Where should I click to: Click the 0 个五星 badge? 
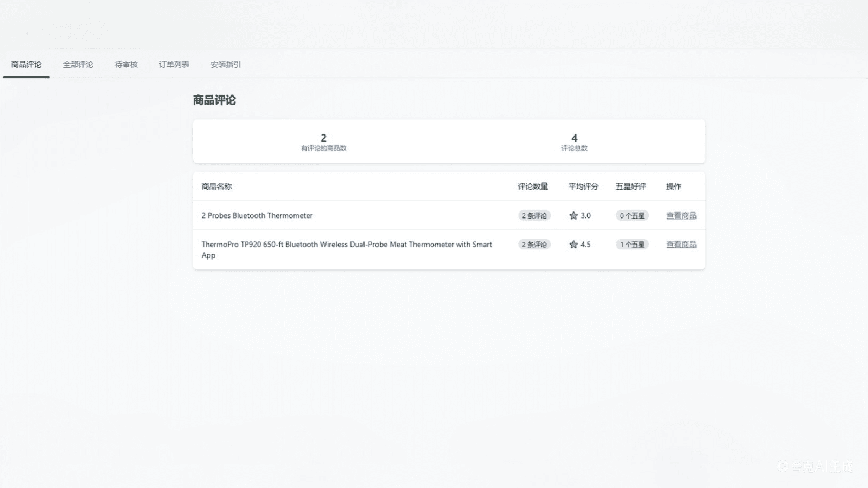[x=633, y=216]
